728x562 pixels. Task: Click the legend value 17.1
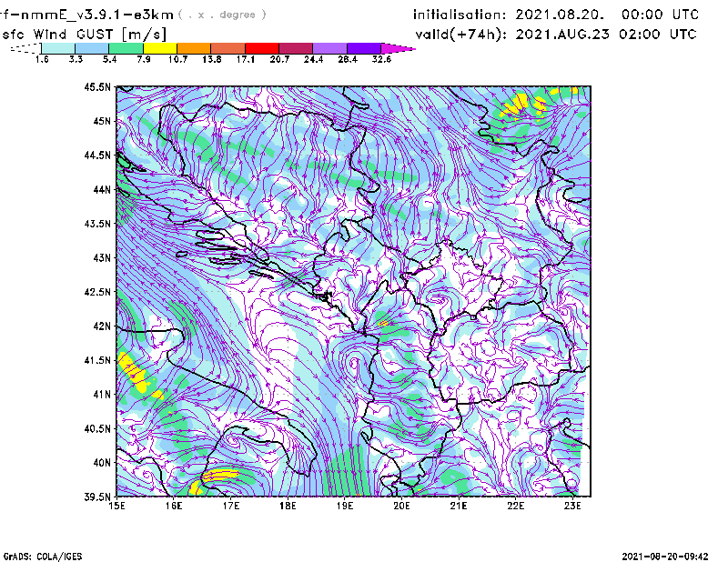point(245,59)
